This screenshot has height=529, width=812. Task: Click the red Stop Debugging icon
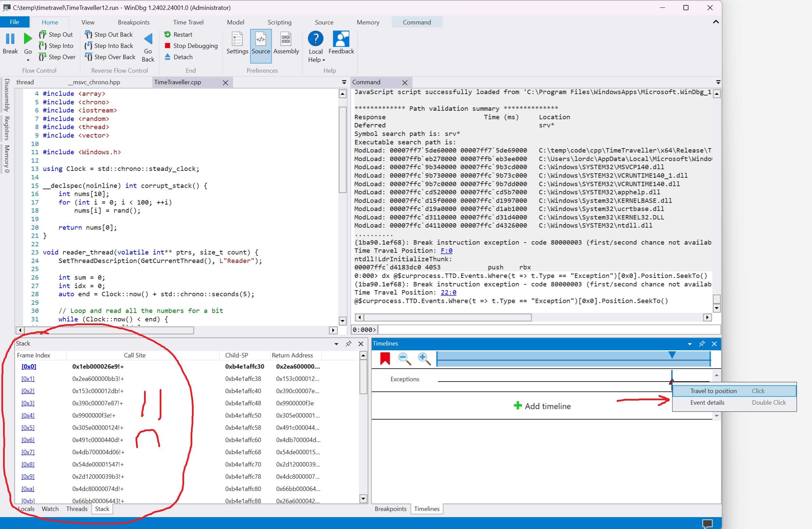tap(167, 46)
